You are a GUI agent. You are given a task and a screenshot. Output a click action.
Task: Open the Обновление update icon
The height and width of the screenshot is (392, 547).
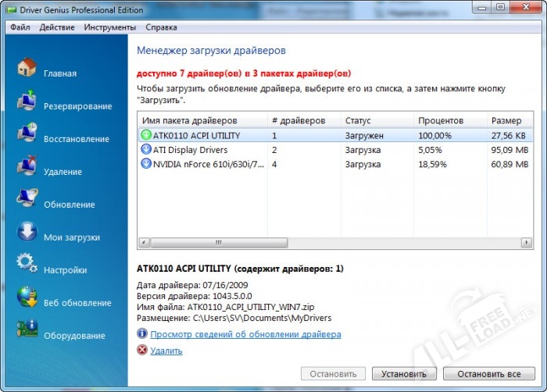[x=27, y=200]
